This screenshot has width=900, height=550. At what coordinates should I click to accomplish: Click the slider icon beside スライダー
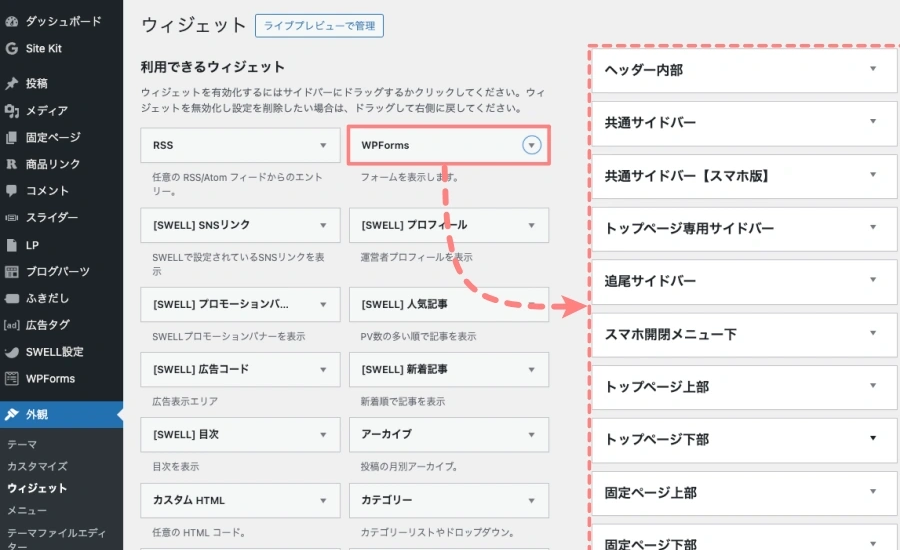point(11,218)
